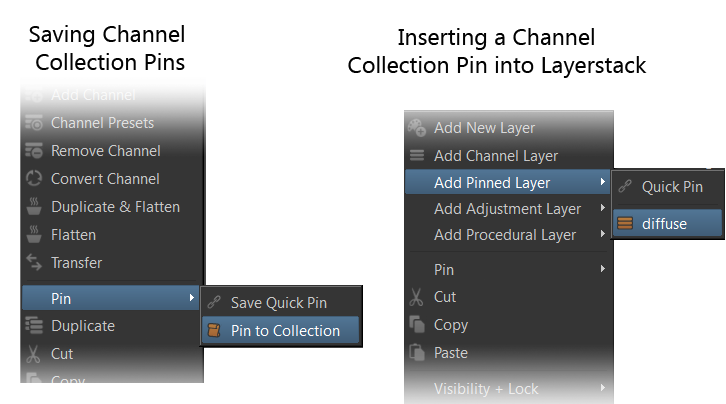
Task: Choose Save Quick Pin
Action: [278, 302]
